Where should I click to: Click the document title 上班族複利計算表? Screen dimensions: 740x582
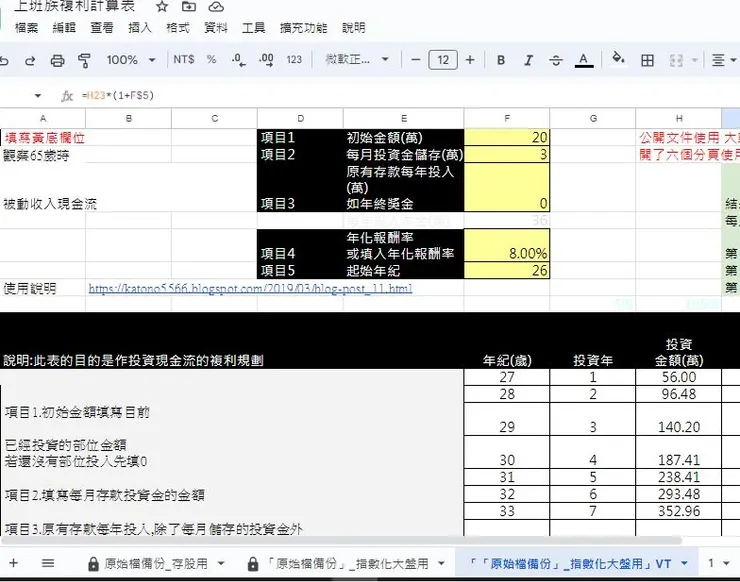pos(75,6)
